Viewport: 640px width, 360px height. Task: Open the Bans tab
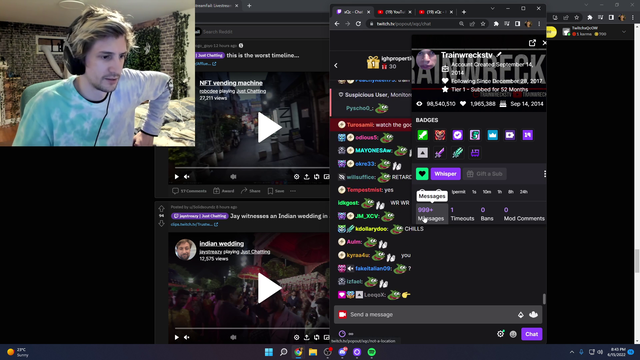(487, 214)
